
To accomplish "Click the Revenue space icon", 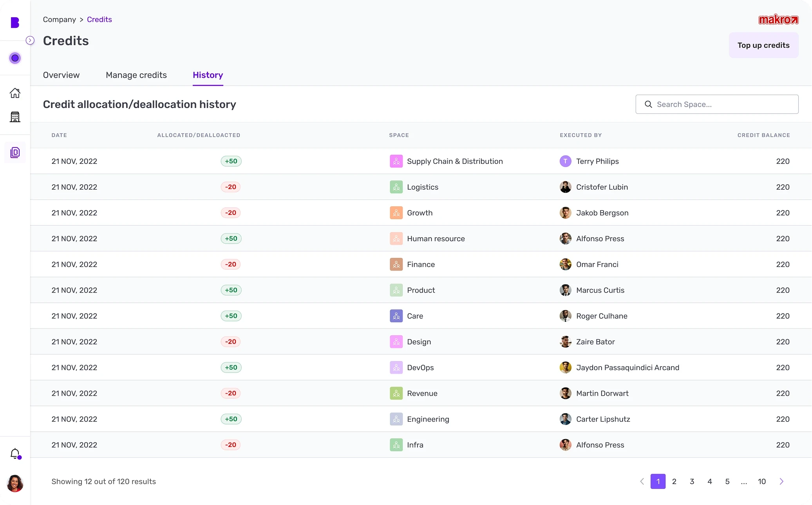I will coord(396,393).
